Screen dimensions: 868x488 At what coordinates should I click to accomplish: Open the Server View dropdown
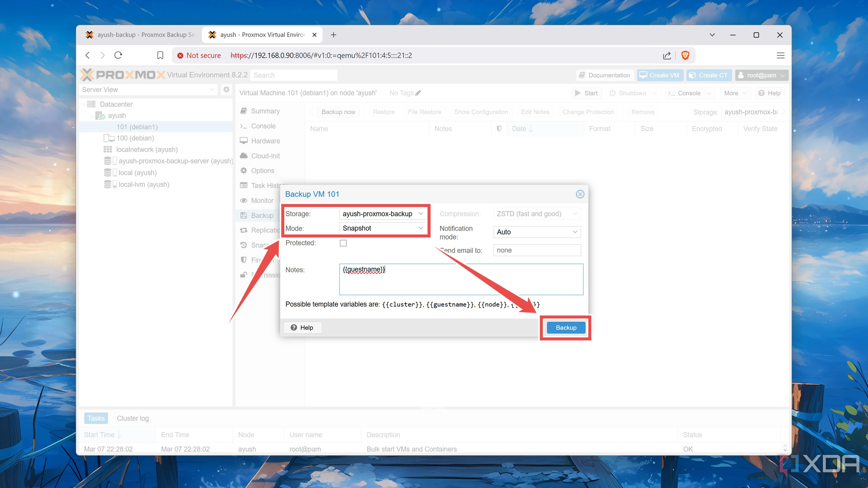pyautogui.click(x=148, y=90)
